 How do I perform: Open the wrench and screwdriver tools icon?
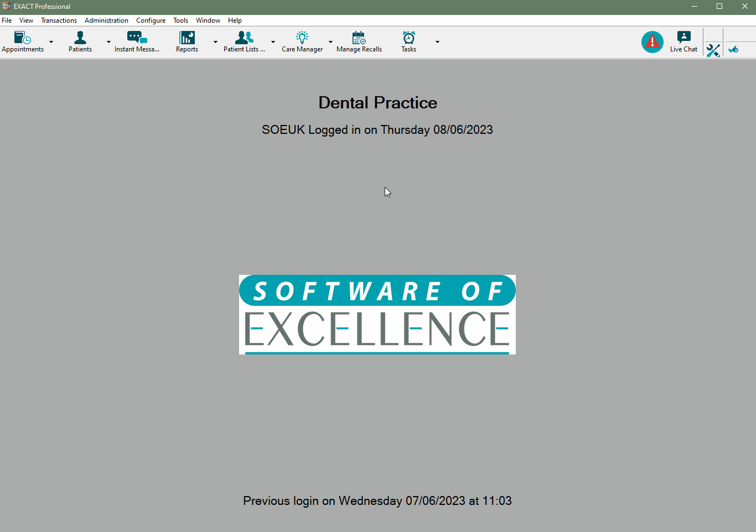coord(713,50)
